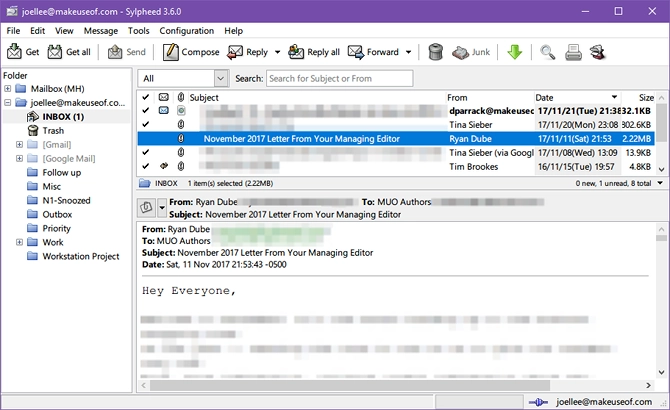Mark message as Junk
This screenshot has width=670, height=410.
click(x=471, y=52)
